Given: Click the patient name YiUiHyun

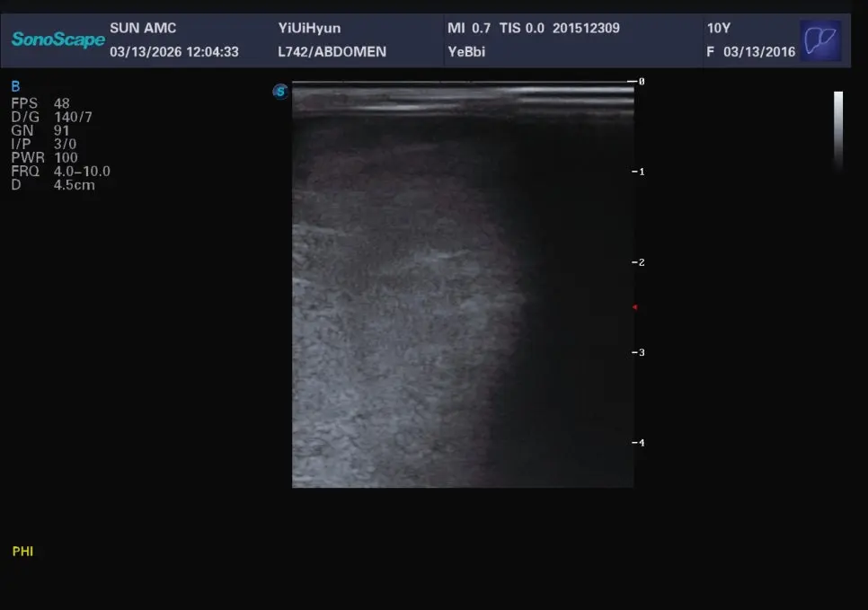Looking at the screenshot, I should tap(309, 28).
